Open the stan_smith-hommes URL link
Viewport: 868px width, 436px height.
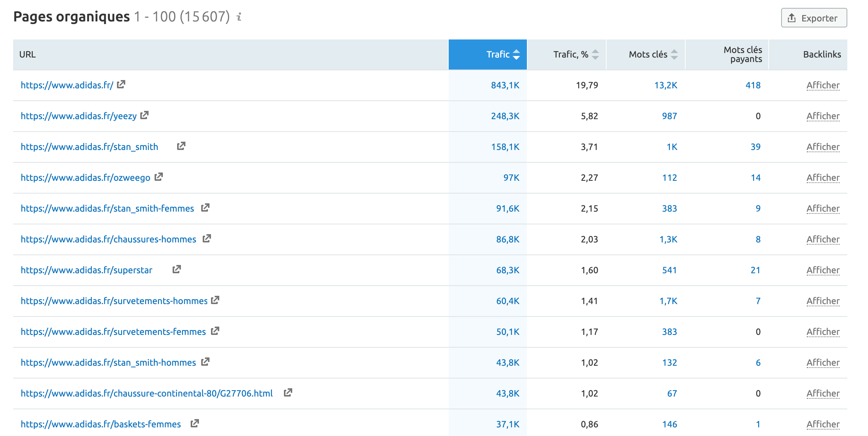click(x=108, y=363)
